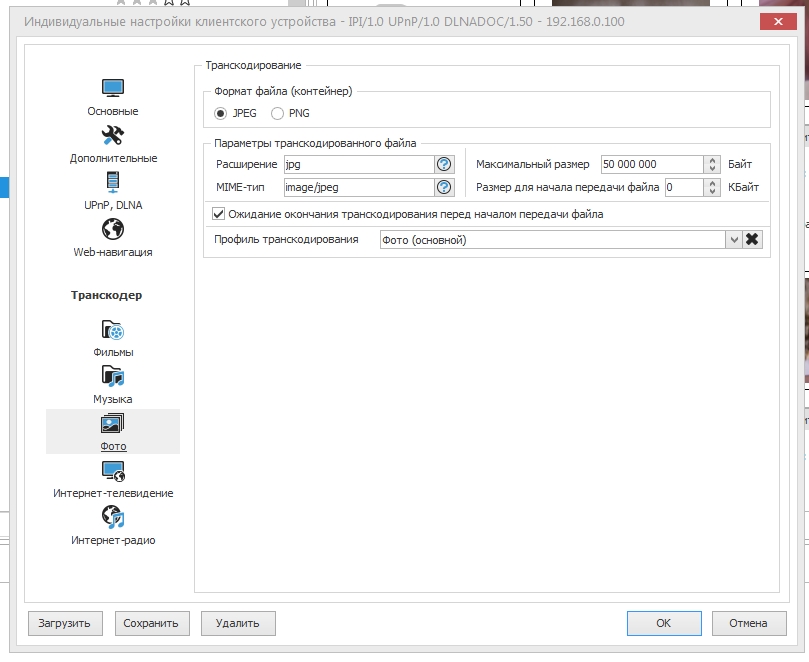Open the UPnP, DLNA section icon
809x662 pixels.
pos(113,183)
